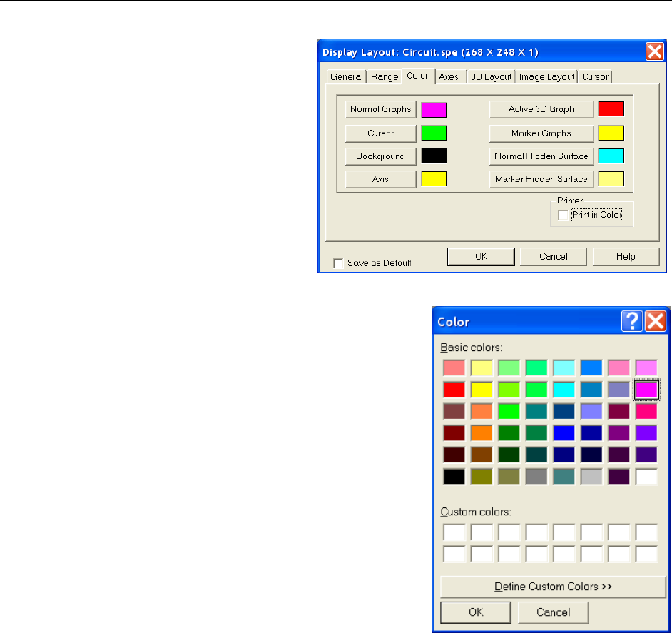Close the Color dialog
The image size is (672, 633).
pyautogui.click(x=656, y=321)
